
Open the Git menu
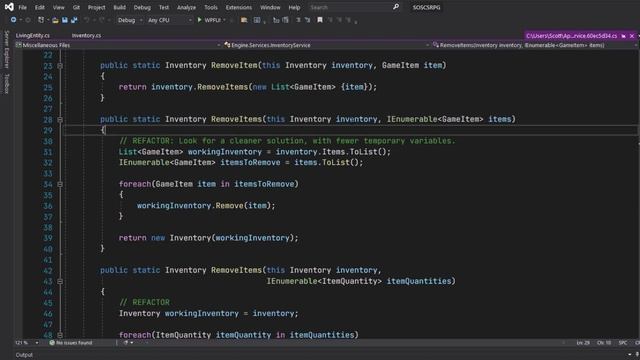[76, 7]
